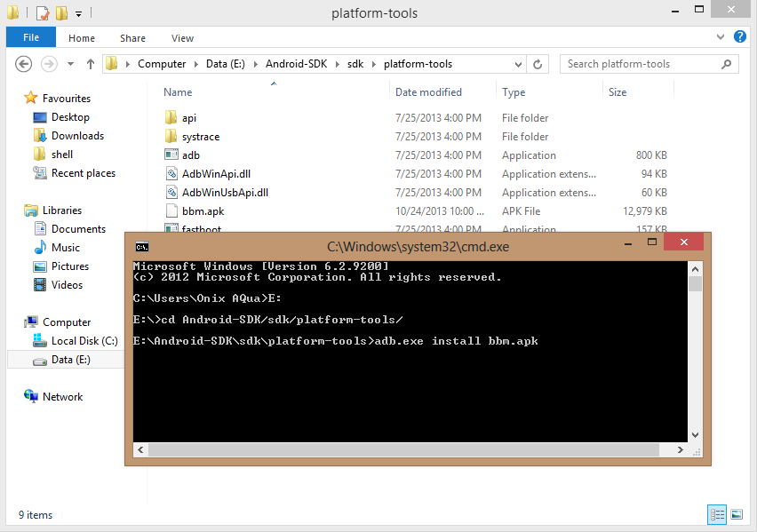
Task: Click New folder icon in quick access toolbar
Action: 62,13
